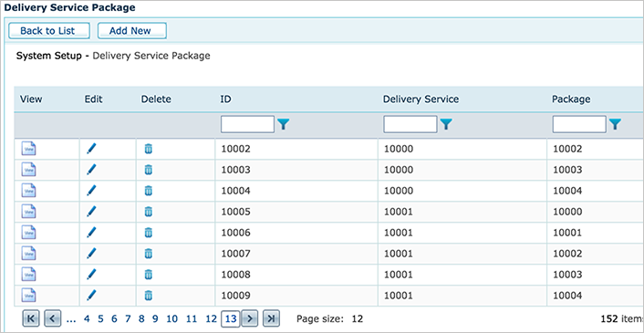Image resolution: width=644 pixels, height=333 pixels.
Task: Apply the Delivery Service column filter icon
Action: pyautogui.click(x=446, y=124)
